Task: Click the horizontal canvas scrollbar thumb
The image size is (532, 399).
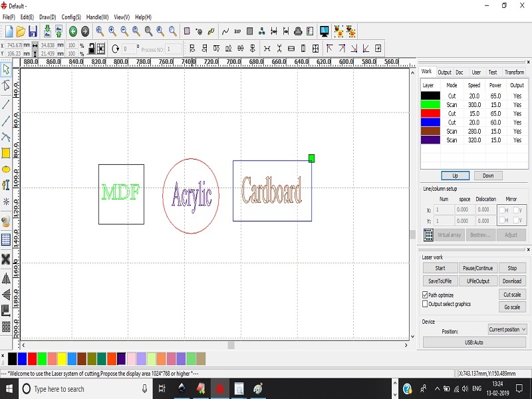Action: pos(231,345)
